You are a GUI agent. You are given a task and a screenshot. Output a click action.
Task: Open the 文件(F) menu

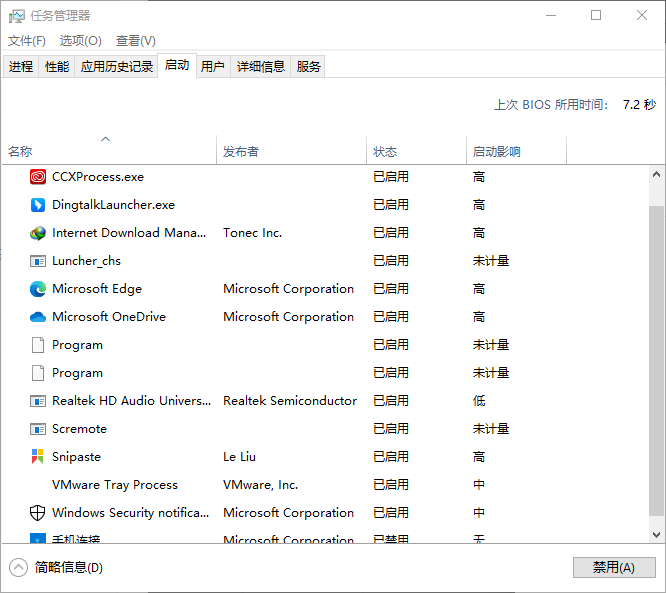27,41
